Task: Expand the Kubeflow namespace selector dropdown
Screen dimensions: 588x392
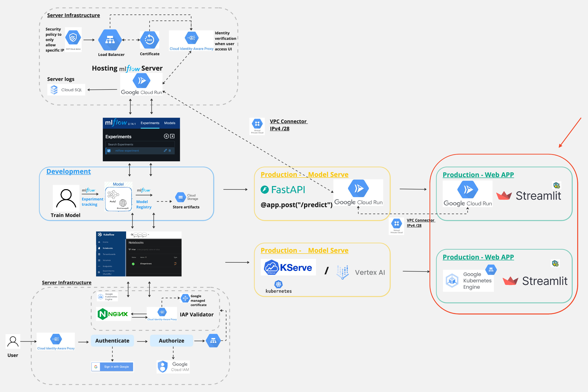Action: tap(140, 235)
